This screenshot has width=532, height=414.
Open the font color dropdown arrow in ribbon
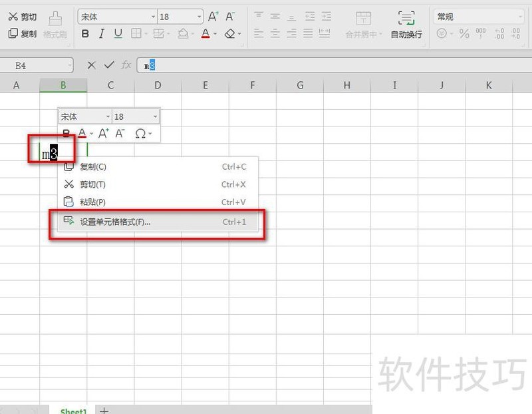[x=215, y=34]
